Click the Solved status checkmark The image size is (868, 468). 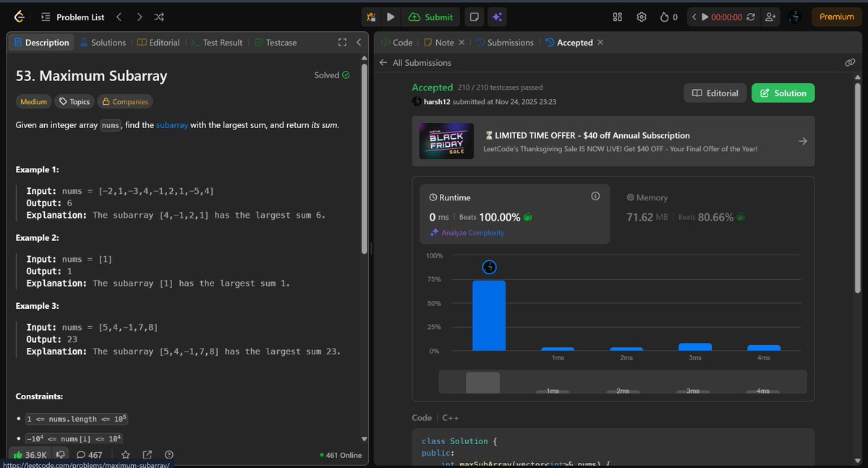(x=346, y=75)
